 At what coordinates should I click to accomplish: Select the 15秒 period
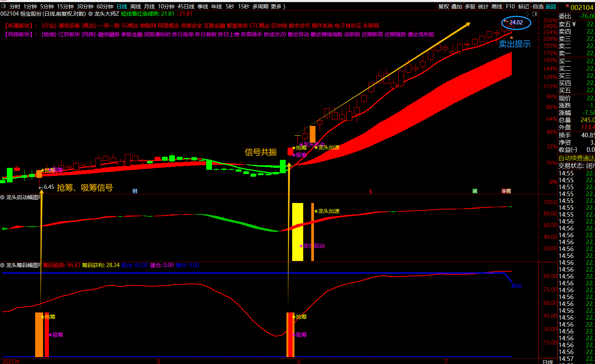point(244,6)
